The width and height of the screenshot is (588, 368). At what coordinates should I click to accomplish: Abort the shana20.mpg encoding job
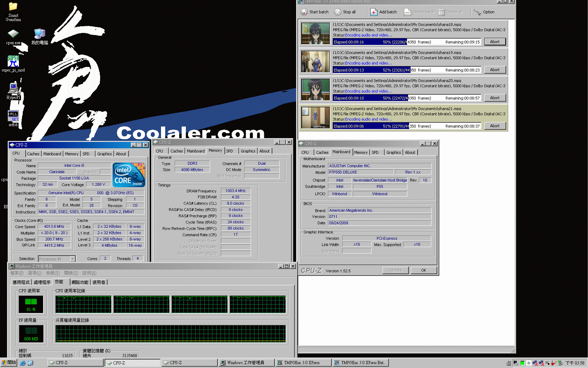495,98
